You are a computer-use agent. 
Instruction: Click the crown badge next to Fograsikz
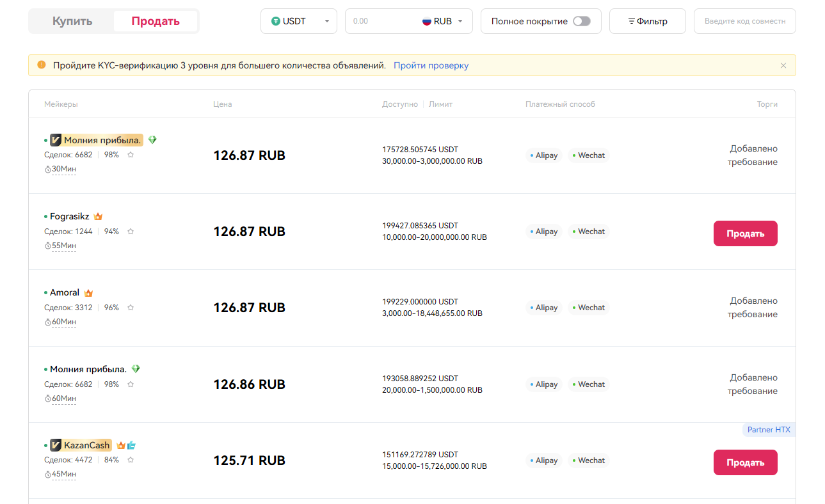[98, 217]
